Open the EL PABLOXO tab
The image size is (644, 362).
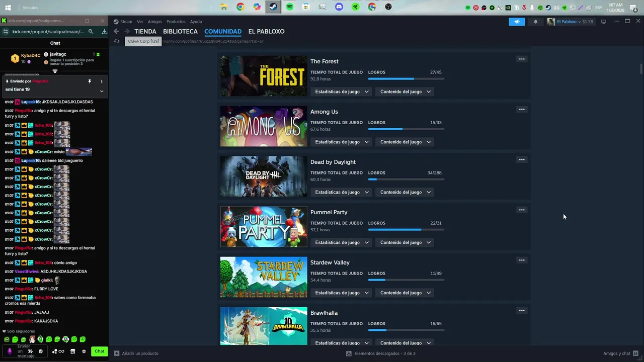(x=266, y=31)
